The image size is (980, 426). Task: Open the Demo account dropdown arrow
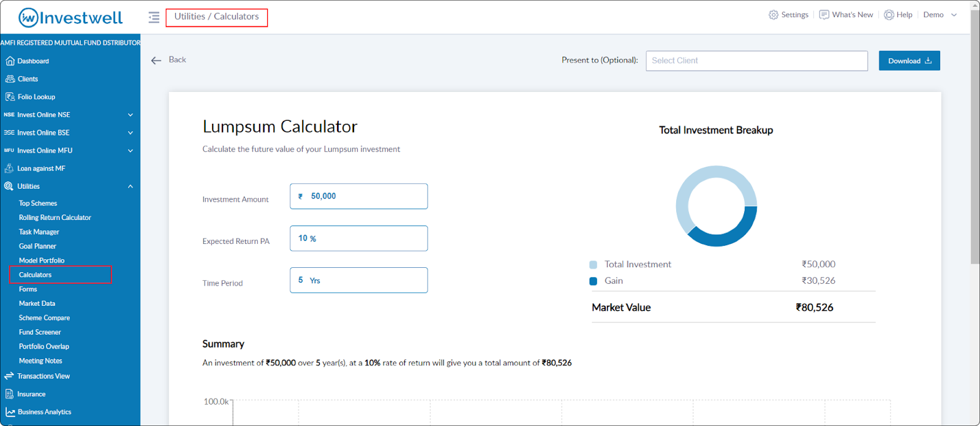point(954,15)
